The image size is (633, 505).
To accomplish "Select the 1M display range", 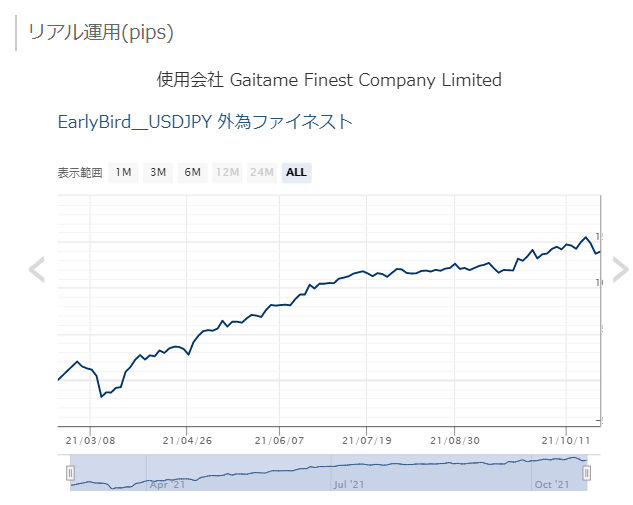I will tap(123, 172).
